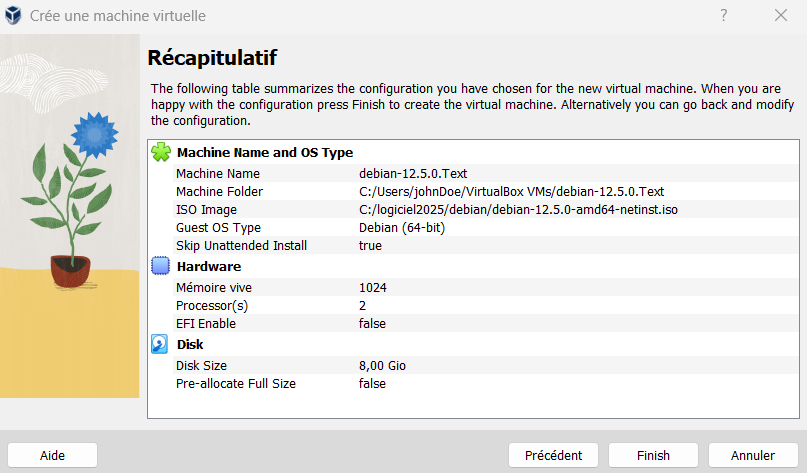Click the 'false' value for Pre-allocate Full Size
The height and width of the screenshot is (473, 807).
tap(372, 383)
